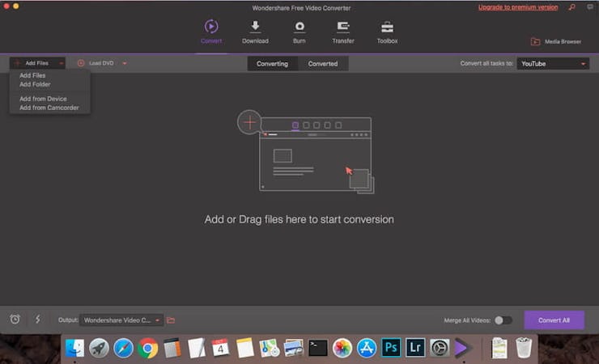This screenshot has height=364, width=599.
Task: Click the drag files illustration area
Action: click(306, 152)
